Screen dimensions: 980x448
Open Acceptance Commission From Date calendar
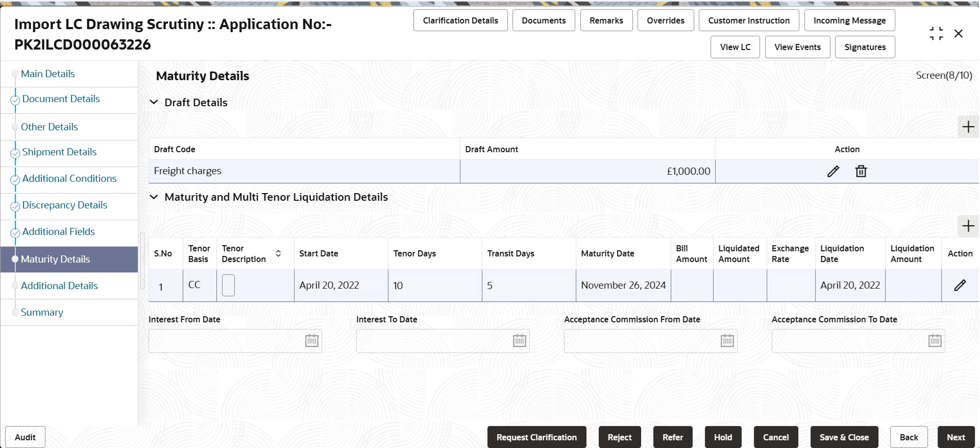click(727, 341)
